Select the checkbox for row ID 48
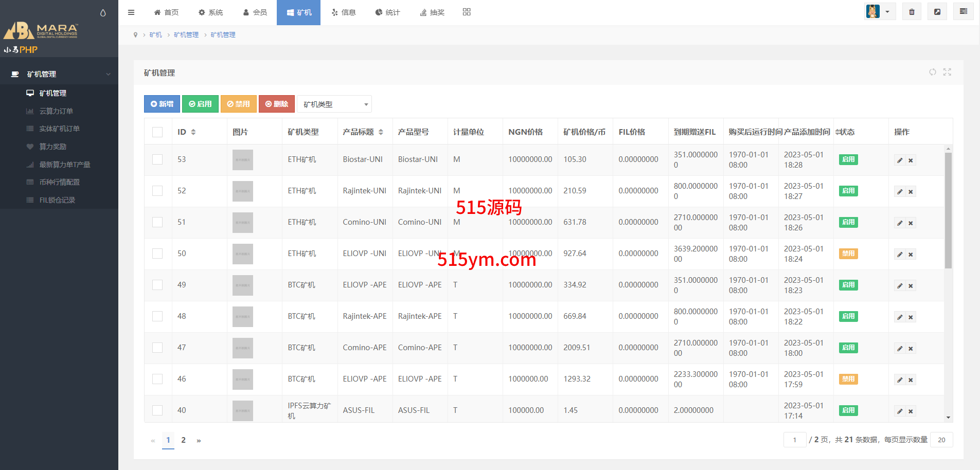The image size is (980, 470). click(x=157, y=316)
